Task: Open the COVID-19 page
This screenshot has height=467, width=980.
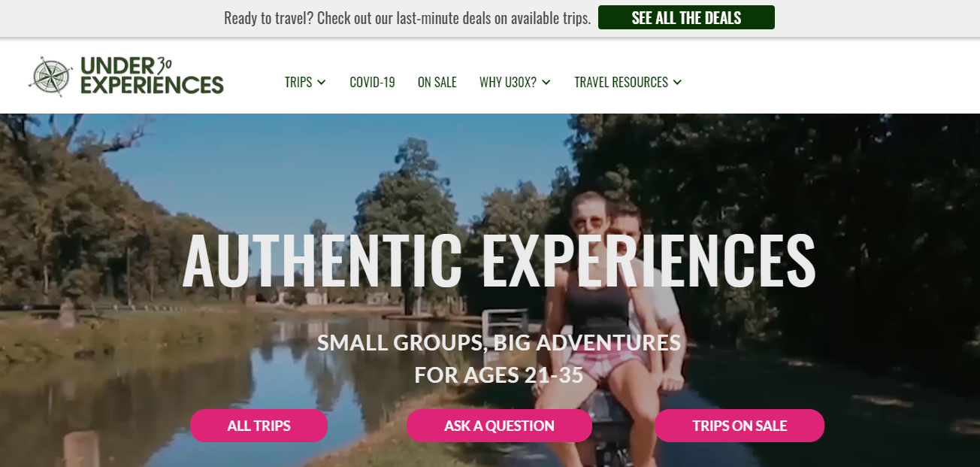Action: pyautogui.click(x=372, y=82)
